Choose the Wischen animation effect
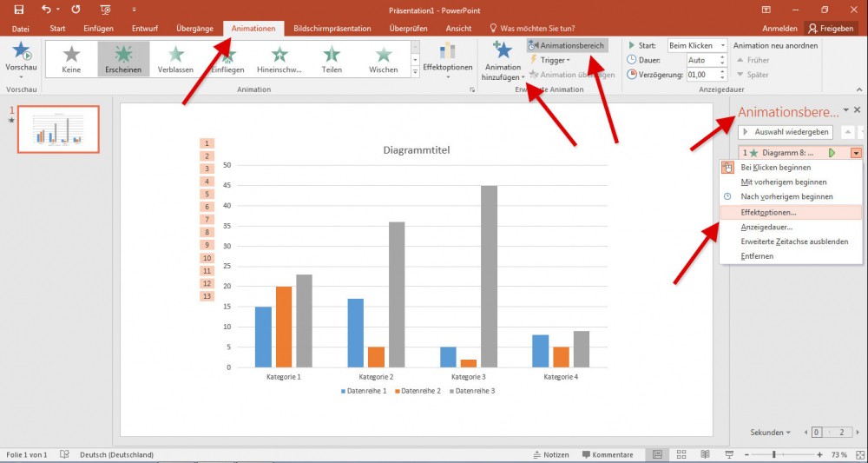This screenshot has width=868, height=463. [383, 59]
